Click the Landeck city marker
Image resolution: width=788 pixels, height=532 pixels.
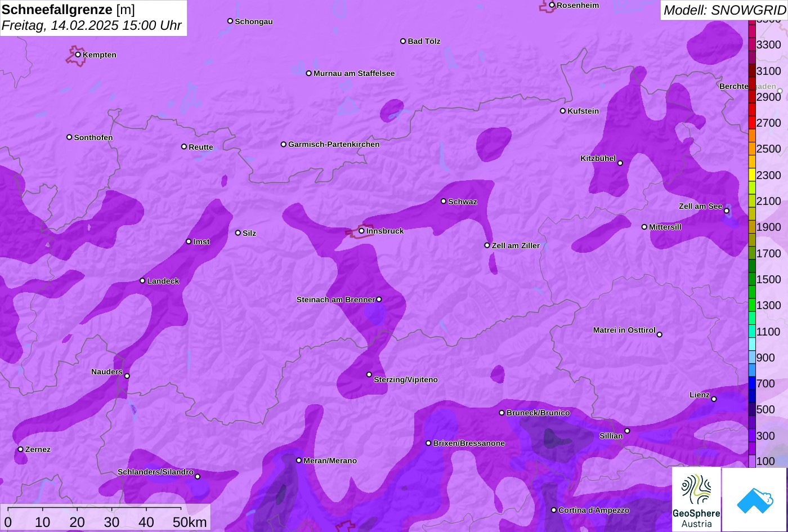pos(142,280)
